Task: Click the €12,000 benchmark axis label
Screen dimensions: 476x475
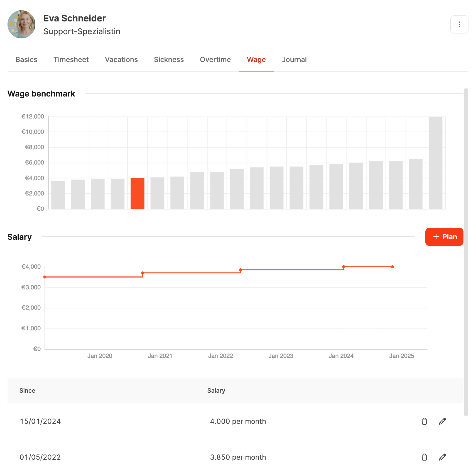Action: coord(33,117)
